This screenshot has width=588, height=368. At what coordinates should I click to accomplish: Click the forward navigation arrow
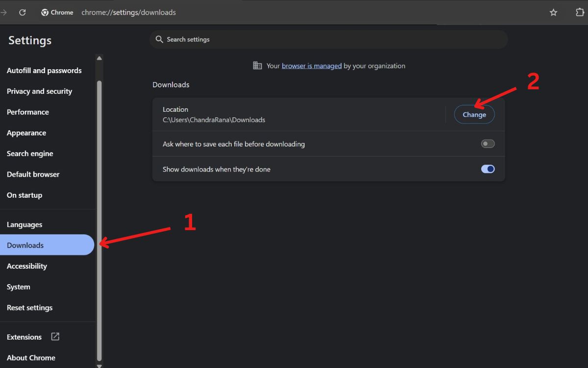(4, 13)
